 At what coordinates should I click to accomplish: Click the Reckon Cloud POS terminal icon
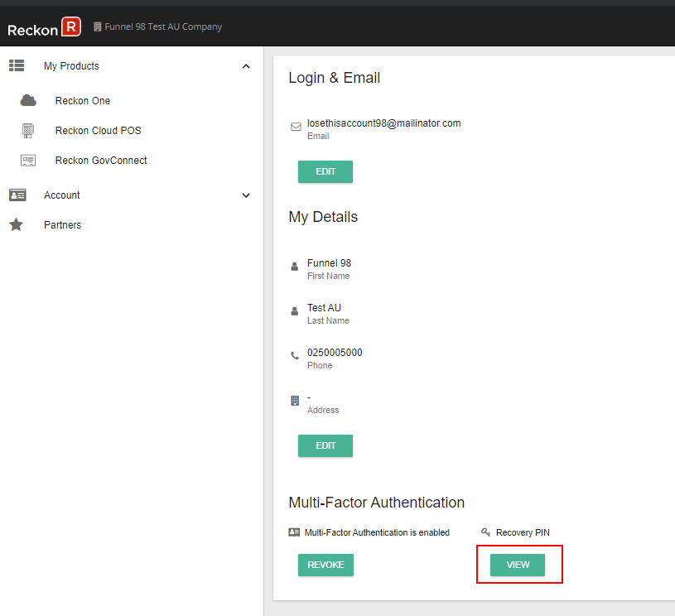click(x=28, y=131)
